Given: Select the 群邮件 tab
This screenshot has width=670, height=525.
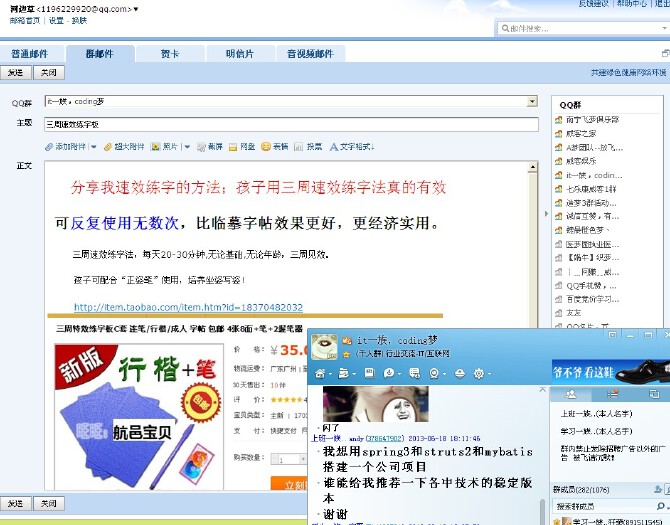Looking at the screenshot, I should point(100,54).
